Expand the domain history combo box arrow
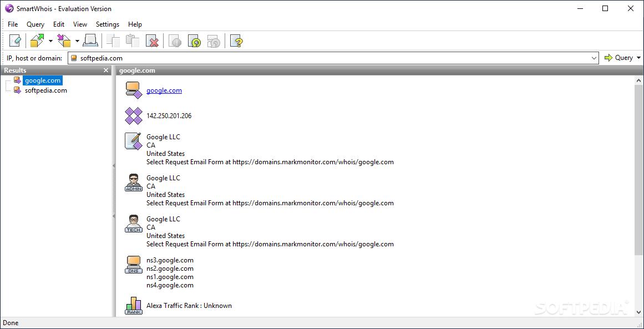 (594, 58)
